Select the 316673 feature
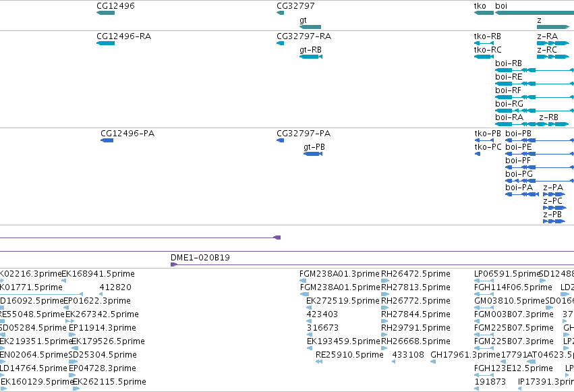Image resolution: width=574 pixels, height=392 pixels. coord(310,335)
